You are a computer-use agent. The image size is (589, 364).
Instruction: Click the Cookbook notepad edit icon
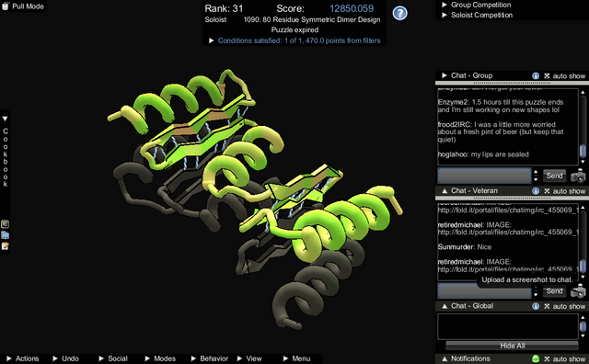coord(5,246)
